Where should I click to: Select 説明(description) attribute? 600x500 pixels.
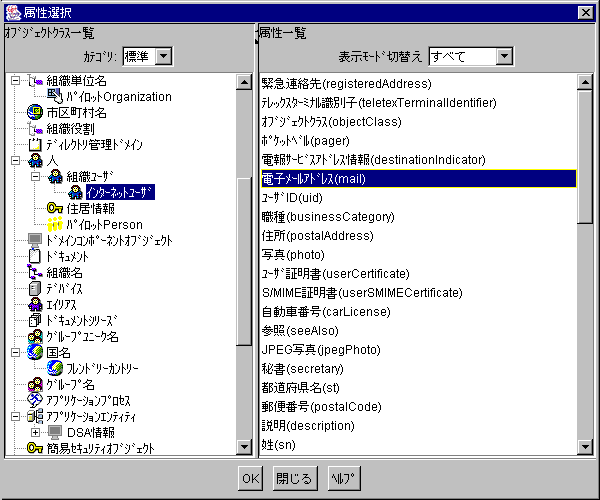418,426
